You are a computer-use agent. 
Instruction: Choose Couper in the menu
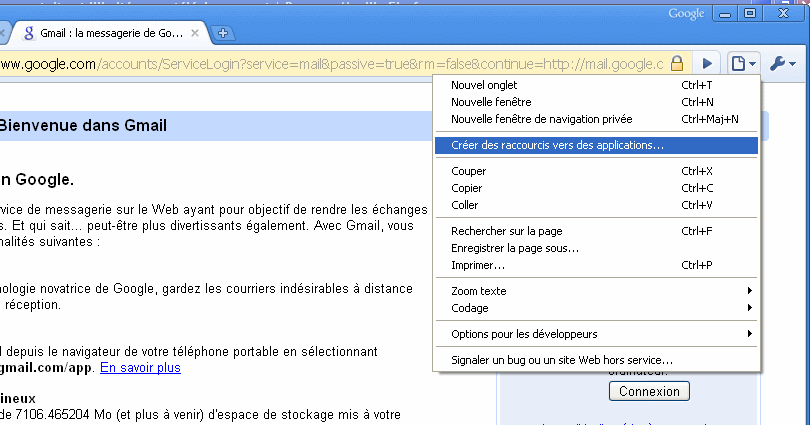tap(597, 171)
